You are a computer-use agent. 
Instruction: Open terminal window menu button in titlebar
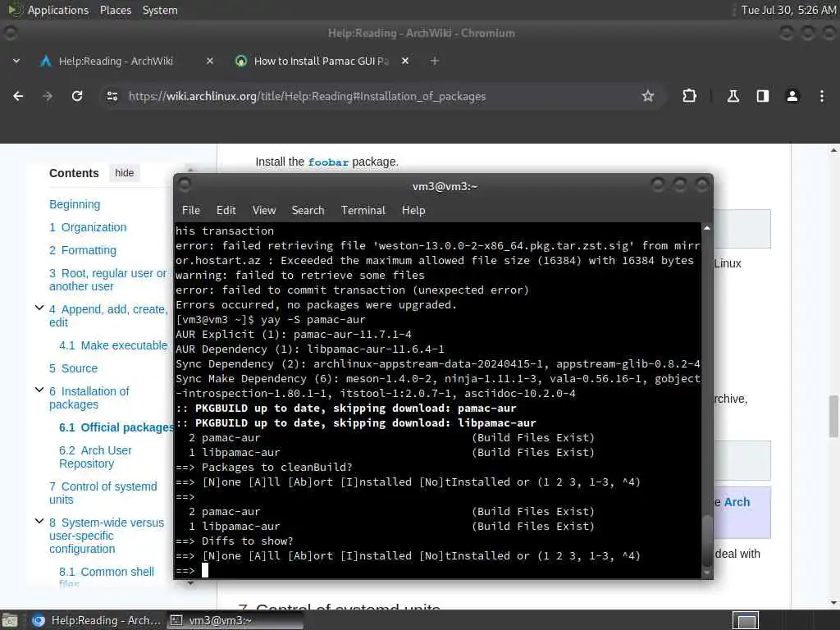coord(185,185)
